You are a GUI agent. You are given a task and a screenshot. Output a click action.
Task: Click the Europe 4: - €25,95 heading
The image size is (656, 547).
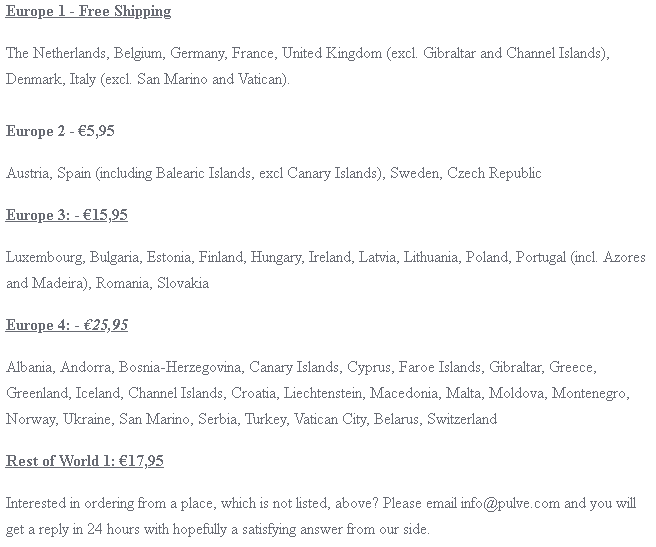(x=67, y=325)
